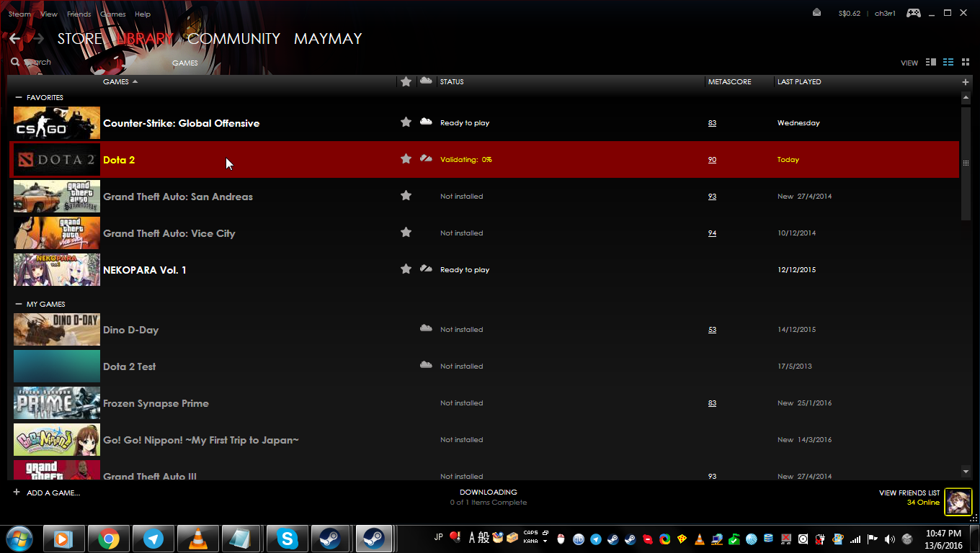Image resolution: width=980 pixels, height=553 pixels.
Task: Open the DOWNLOADING status link
Action: coord(489,493)
